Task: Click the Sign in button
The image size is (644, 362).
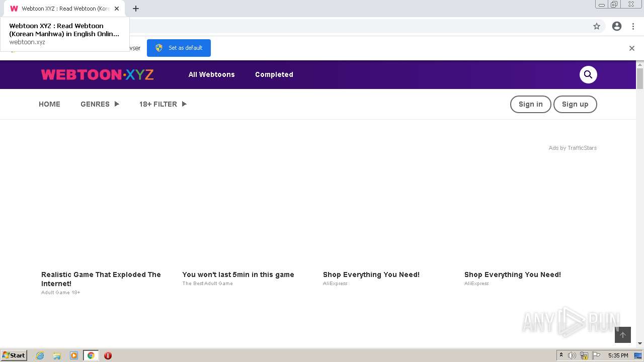Action: [531, 104]
